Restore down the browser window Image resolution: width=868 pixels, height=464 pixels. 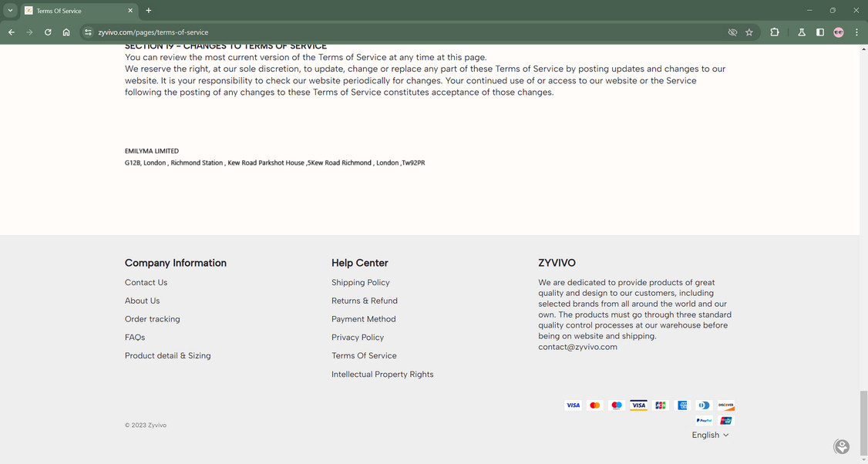[x=833, y=11]
